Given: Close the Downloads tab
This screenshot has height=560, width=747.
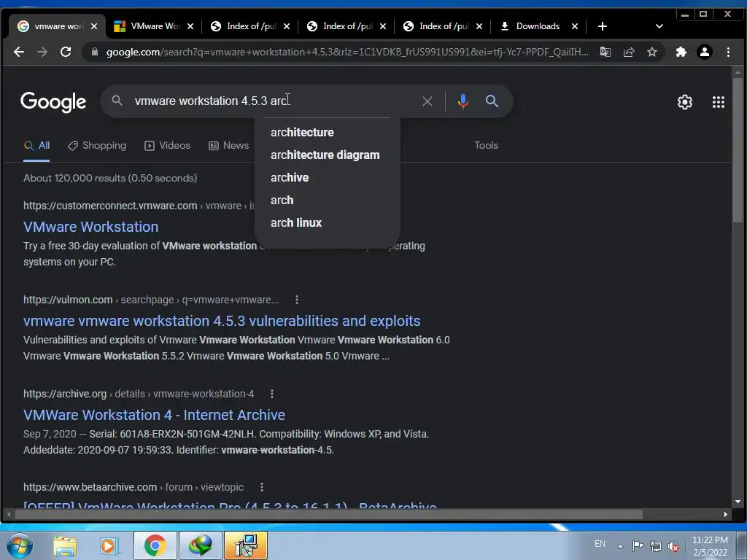Looking at the screenshot, I should coord(575,26).
